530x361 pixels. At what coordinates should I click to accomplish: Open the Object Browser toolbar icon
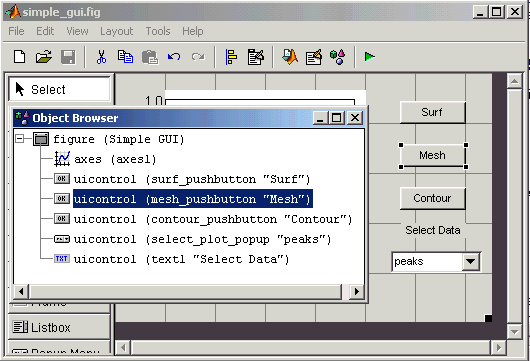pyautogui.click(x=337, y=57)
